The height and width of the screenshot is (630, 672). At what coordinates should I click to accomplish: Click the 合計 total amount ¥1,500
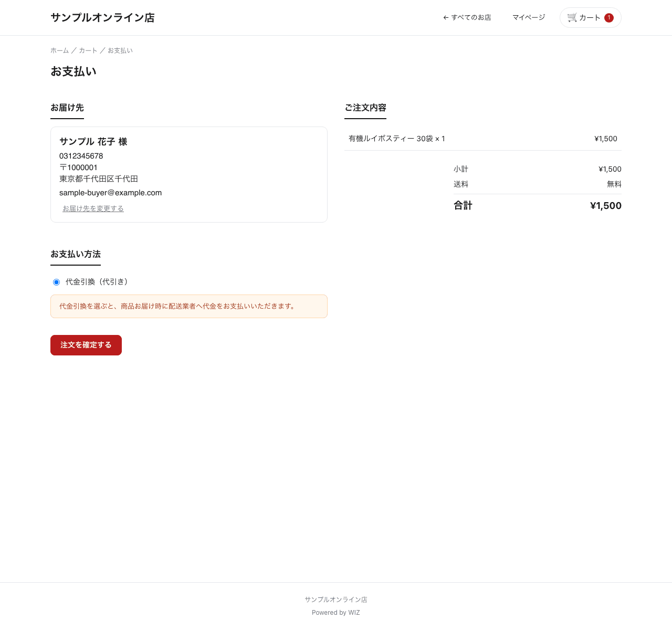pyautogui.click(x=606, y=206)
